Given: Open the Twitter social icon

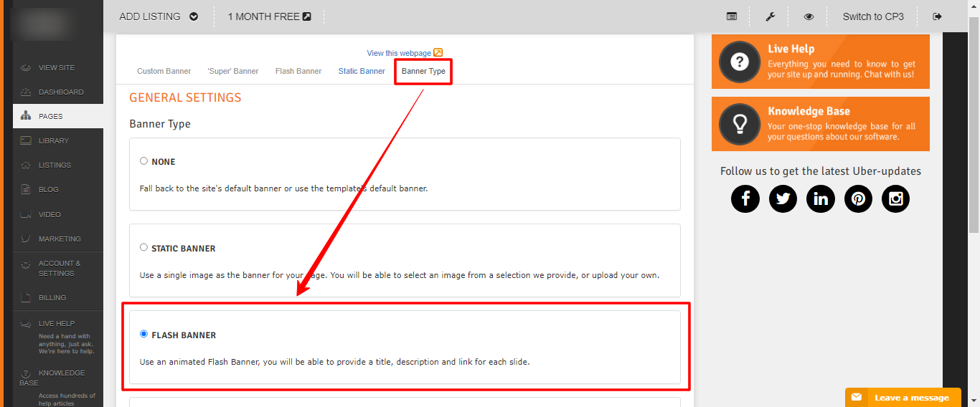Looking at the screenshot, I should click(x=783, y=198).
